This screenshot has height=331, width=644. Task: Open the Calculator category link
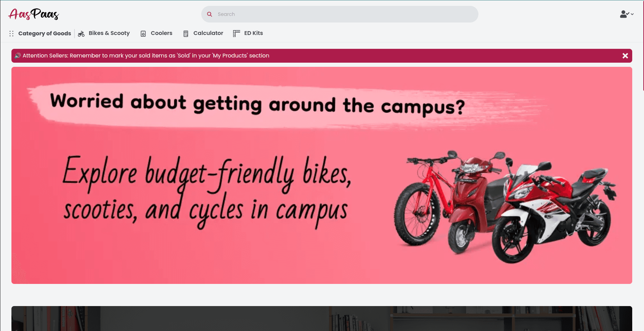tap(208, 33)
